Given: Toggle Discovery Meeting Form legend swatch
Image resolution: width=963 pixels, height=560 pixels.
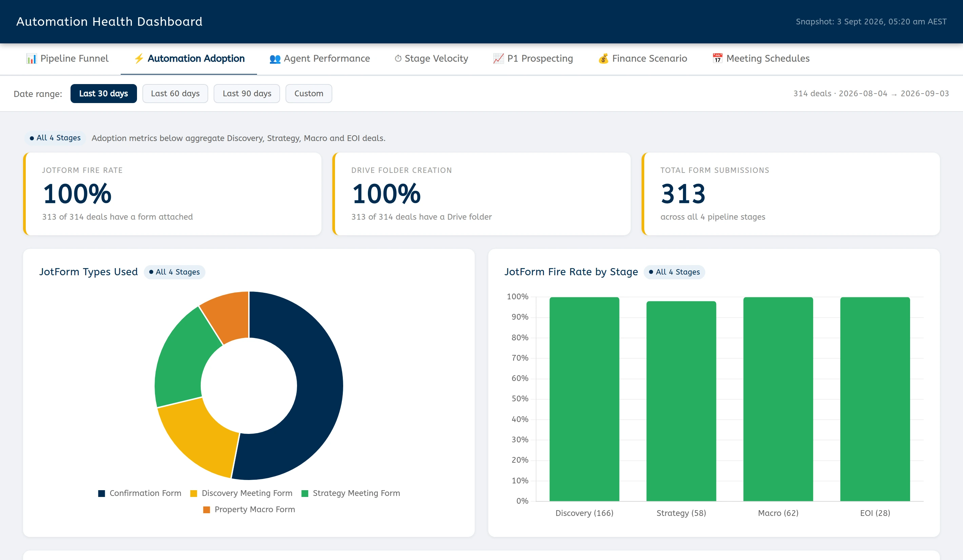Looking at the screenshot, I should 194,494.
